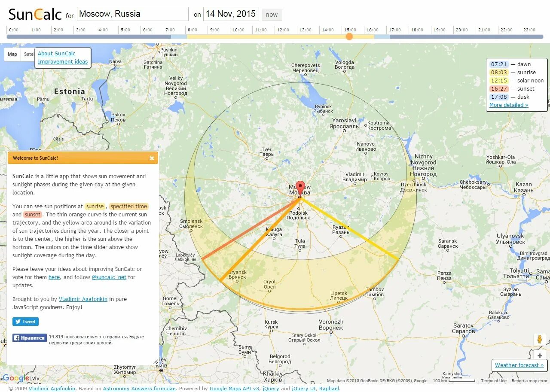Image resolution: width=550 pixels, height=392 pixels.
Task: Click Estonia country label on map
Action: 70,91
